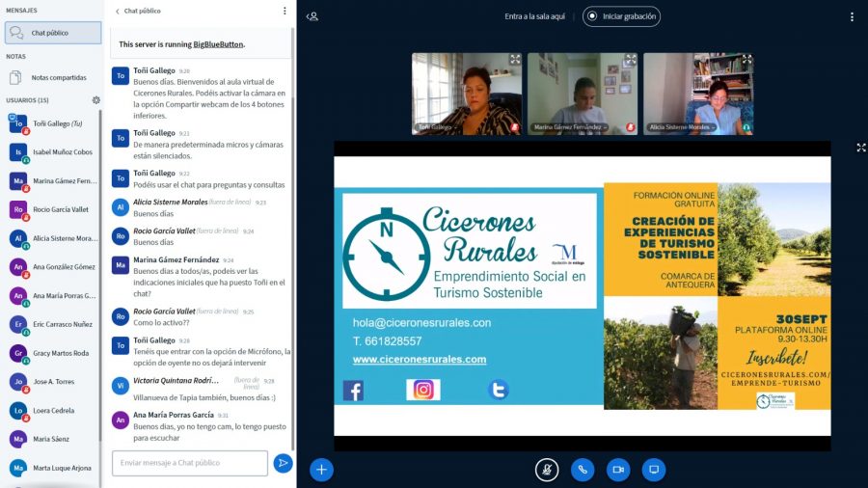Select Toñi Gallego webcam thumbnail

[x=467, y=95]
